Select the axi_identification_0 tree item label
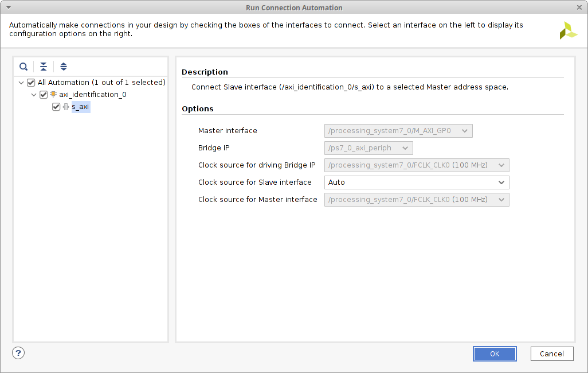588x373 pixels. coord(93,95)
